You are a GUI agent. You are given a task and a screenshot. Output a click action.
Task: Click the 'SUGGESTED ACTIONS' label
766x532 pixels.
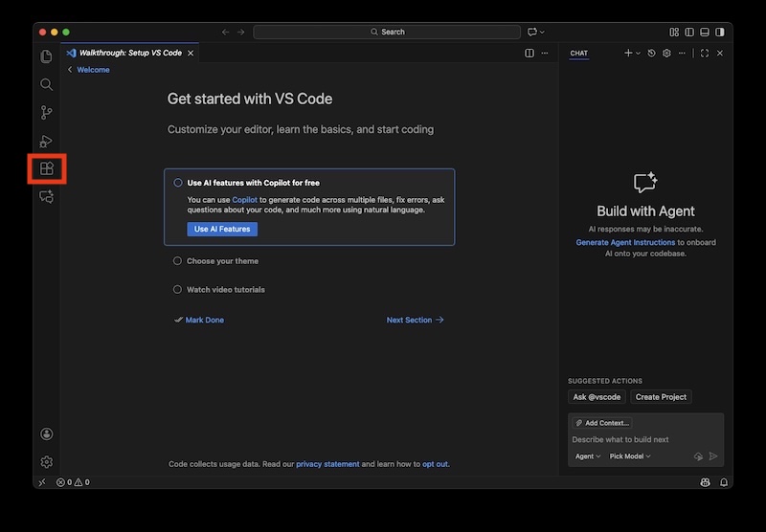tap(605, 381)
